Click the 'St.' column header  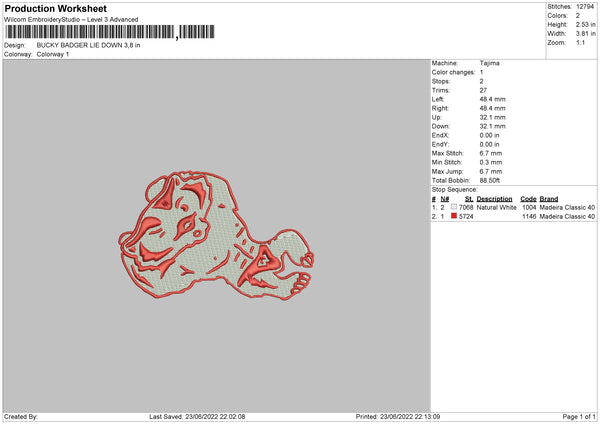click(x=469, y=199)
